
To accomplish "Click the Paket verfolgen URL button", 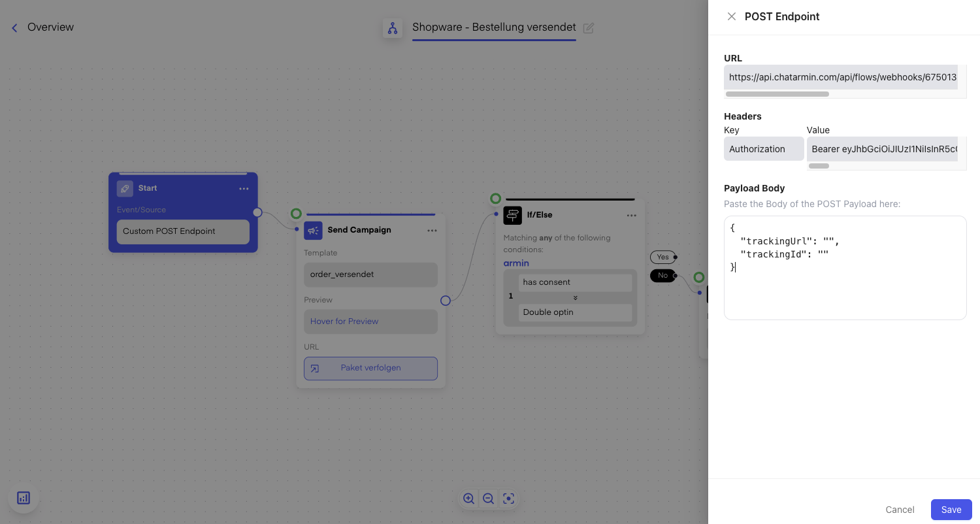I will click(x=370, y=368).
